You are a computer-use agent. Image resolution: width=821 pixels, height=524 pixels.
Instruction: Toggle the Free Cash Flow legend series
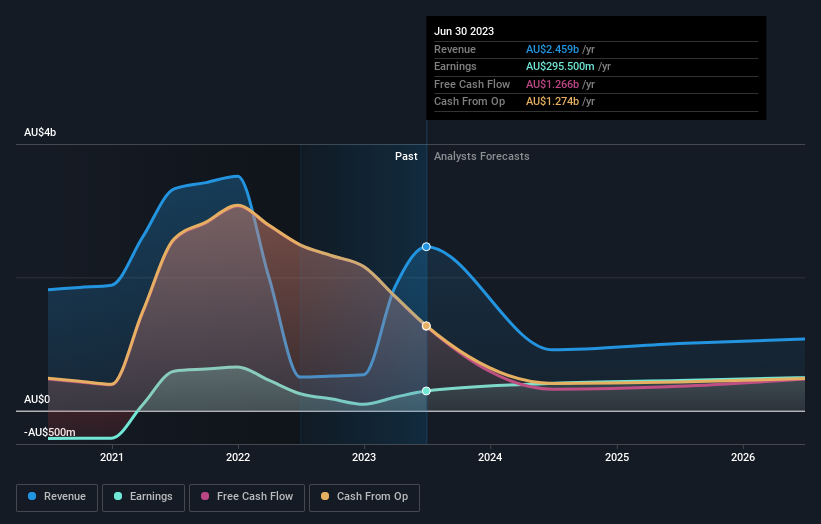pyautogui.click(x=247, y=497)
